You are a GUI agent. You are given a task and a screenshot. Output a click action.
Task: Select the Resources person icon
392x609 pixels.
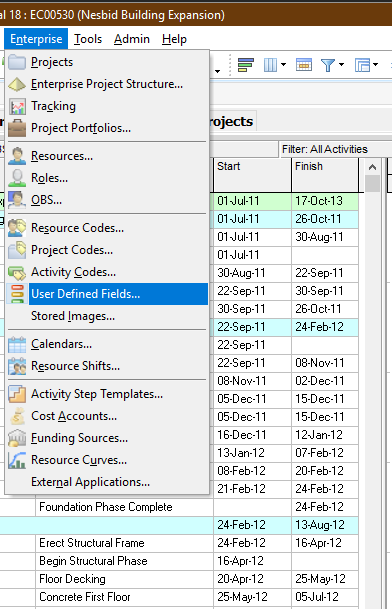pos(17,156)
